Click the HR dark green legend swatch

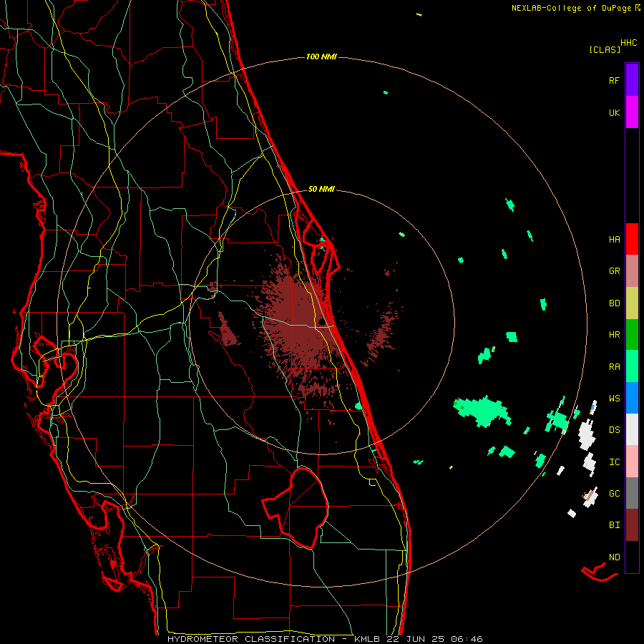click(x=632, y=334)
